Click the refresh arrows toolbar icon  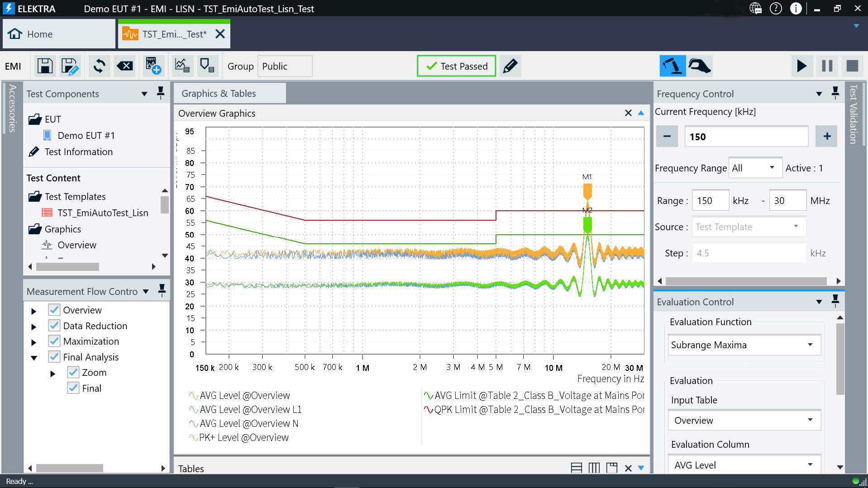(x=99, y=66)
